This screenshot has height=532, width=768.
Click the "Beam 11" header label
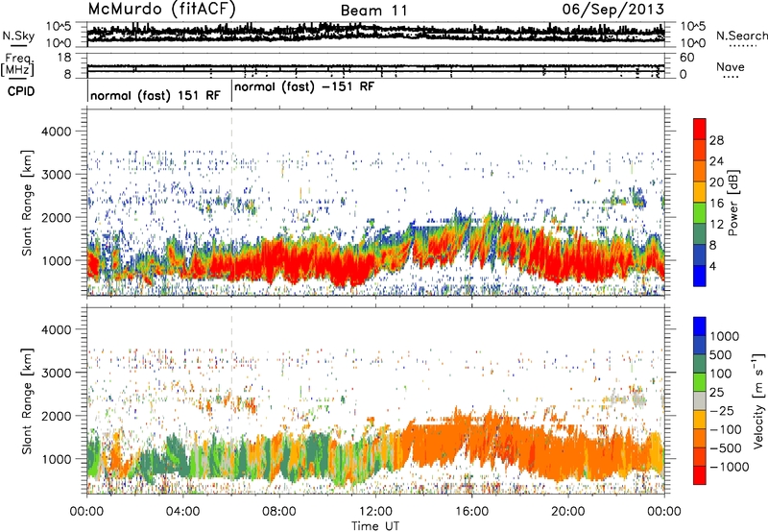(x=373, y=11)
